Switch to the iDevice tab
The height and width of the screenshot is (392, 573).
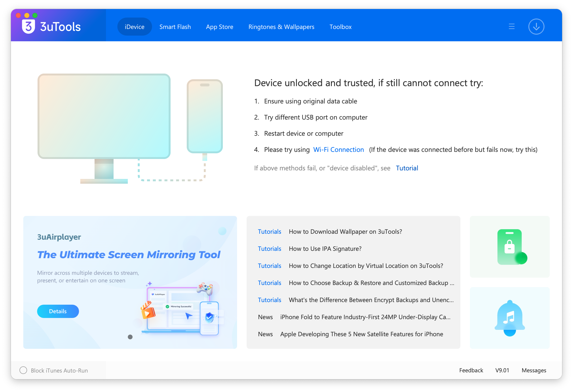click(x=135, y=27)
